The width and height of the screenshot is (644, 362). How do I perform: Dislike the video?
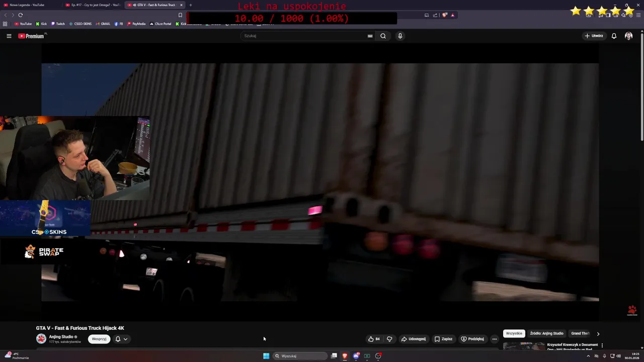point(389,339)
